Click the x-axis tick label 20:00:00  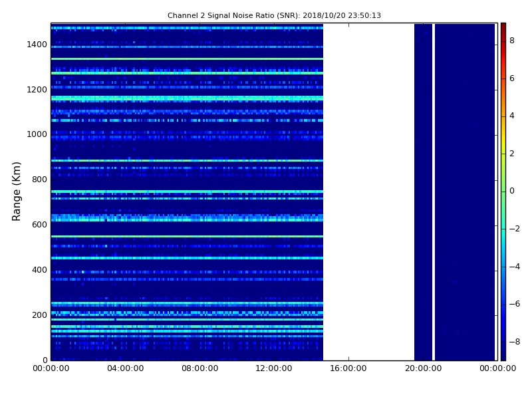tap(423, 368)
